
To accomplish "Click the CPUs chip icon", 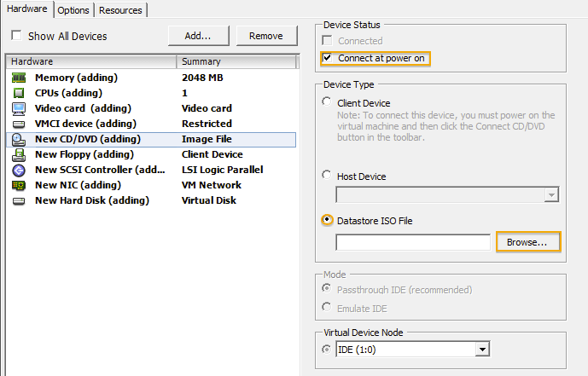I will tap(19, 93).
